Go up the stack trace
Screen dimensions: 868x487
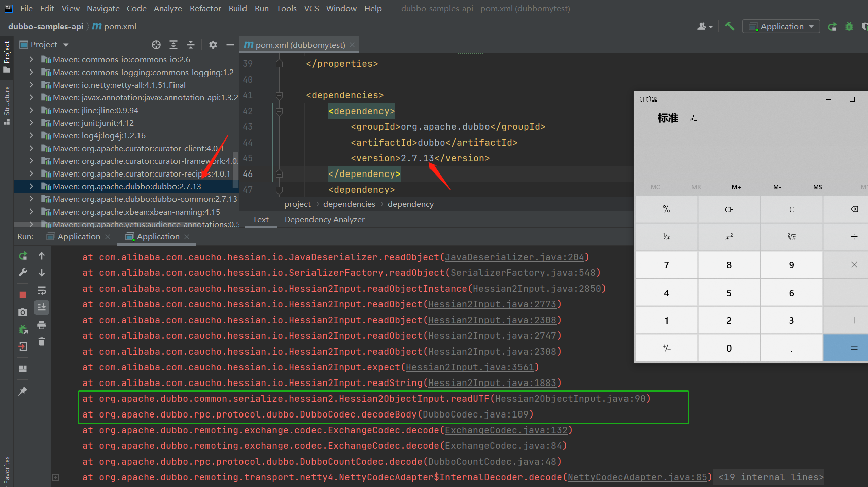coord(42,256)
